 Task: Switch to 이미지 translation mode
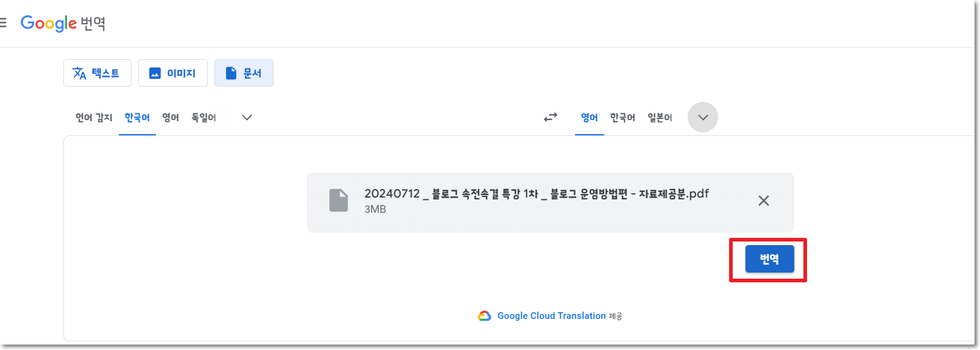pyautogui.click(x=173, y=73)
